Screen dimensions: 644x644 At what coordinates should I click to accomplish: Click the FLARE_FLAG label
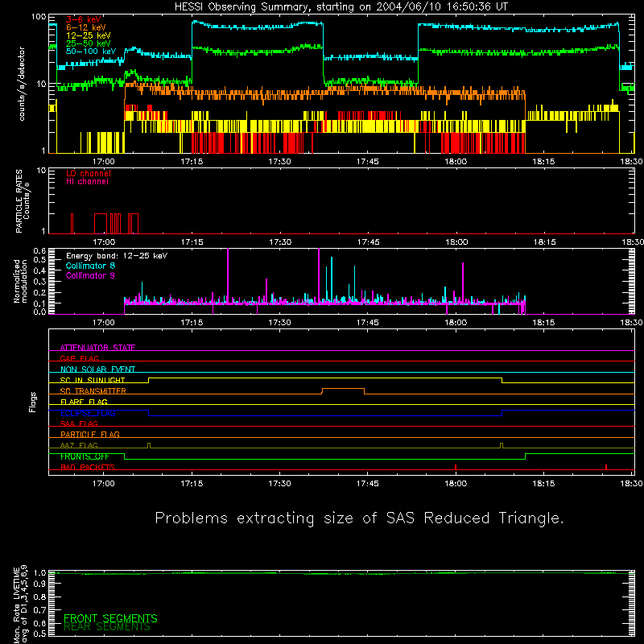pyautogui.click(x=84, y=402)
